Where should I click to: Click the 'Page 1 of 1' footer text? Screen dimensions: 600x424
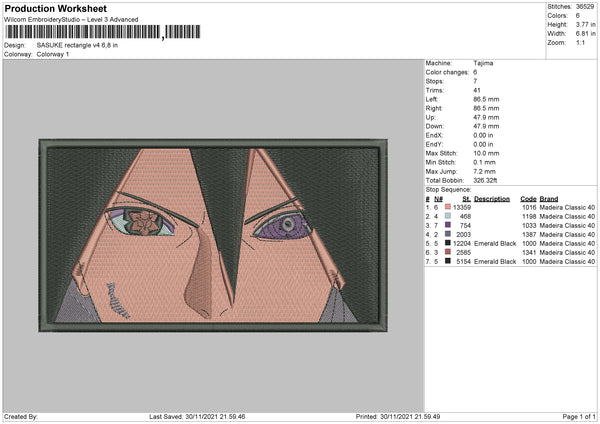pyautogui.click(x=579, y=417)
